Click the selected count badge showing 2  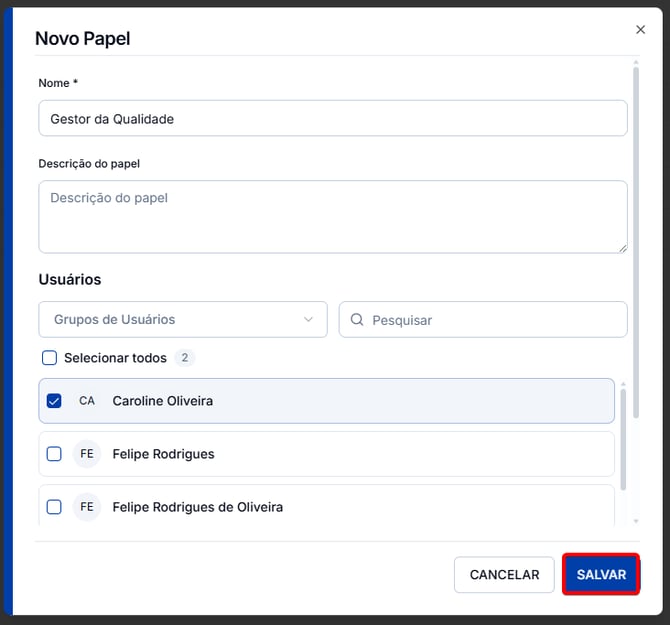[185, 358]
